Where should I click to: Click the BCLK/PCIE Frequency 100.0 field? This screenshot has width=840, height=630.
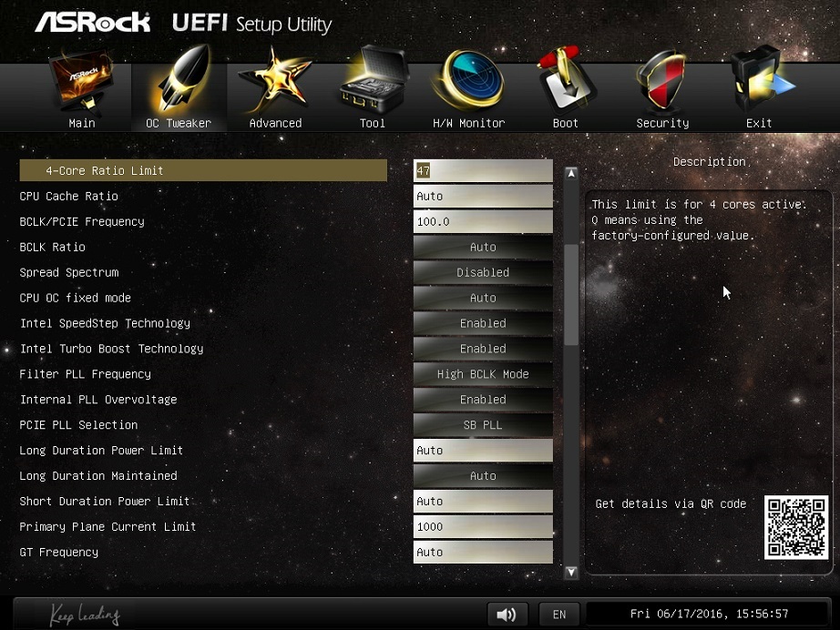click(x=483, y=221)
